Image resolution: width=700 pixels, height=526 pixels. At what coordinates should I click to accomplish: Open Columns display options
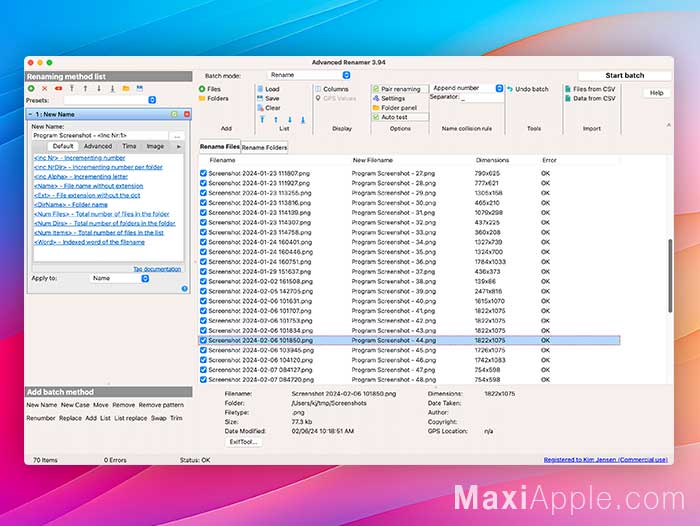[332, 89]
